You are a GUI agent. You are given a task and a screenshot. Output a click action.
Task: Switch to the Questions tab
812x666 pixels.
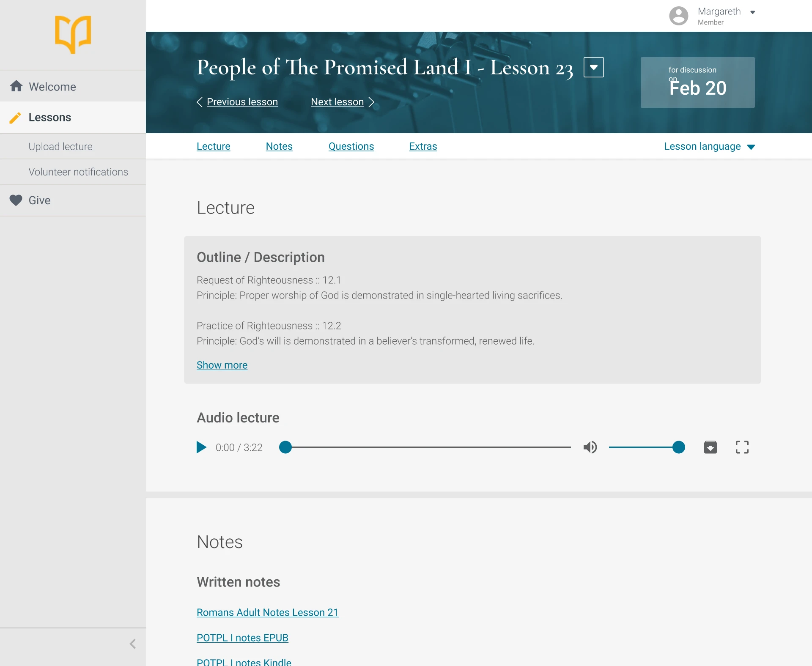pos(351,146)
